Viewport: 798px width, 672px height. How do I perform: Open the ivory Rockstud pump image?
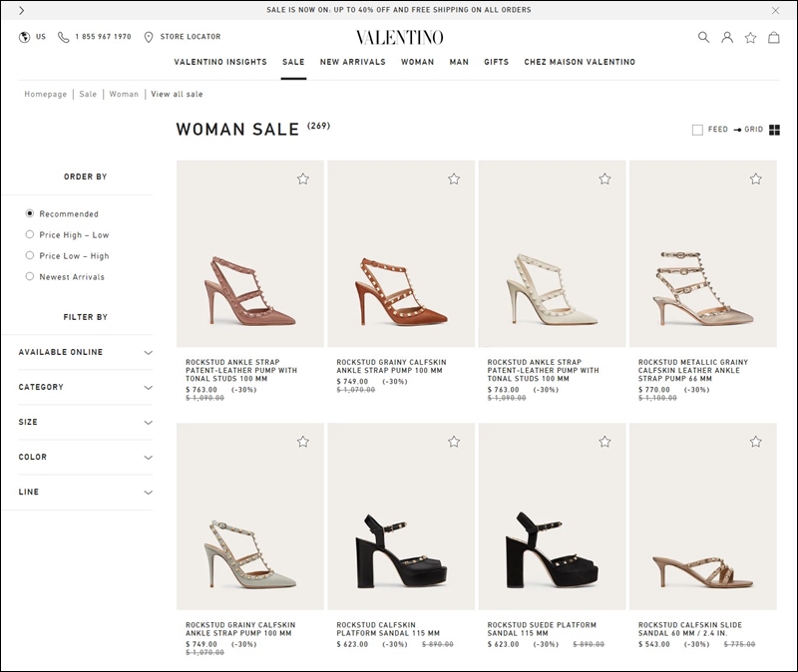(x=553, y=254)
